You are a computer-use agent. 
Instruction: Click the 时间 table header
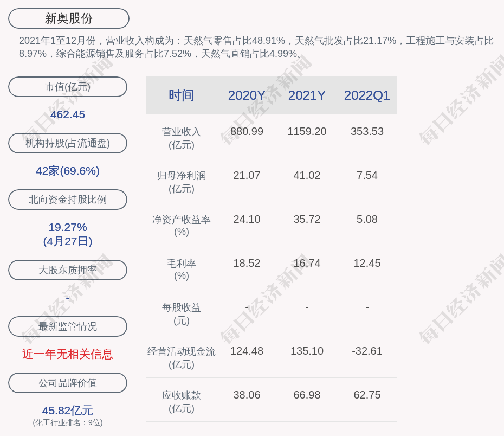(182, 95)
